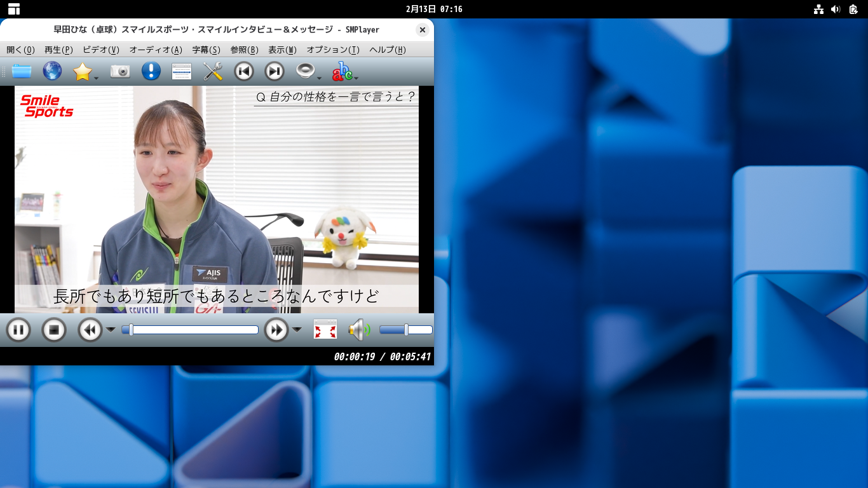The height and width of the screenshot is (488, 868).
Task: Open the system volume indicator in top bar
Action: tap(836, 9)
